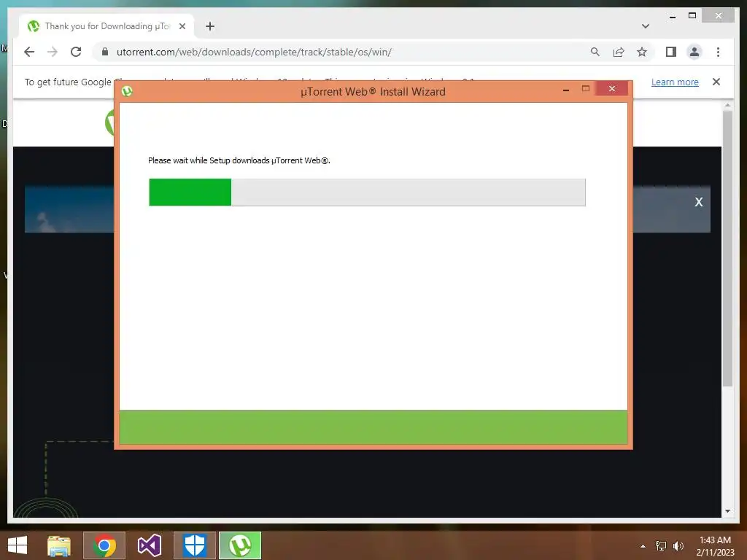747x560 pixels.
Task: Open the network icon in the system tray
Action: pyautogui.click(x=661, y=546)
